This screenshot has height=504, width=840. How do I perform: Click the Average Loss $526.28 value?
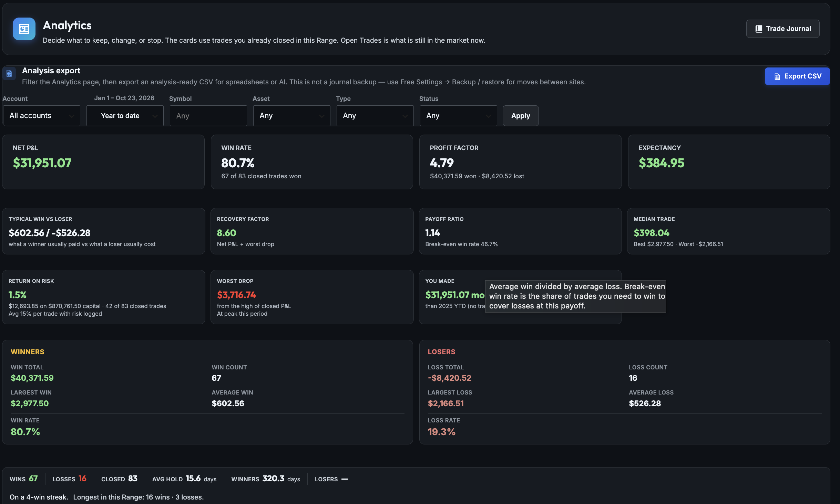(x=645, y=403)
